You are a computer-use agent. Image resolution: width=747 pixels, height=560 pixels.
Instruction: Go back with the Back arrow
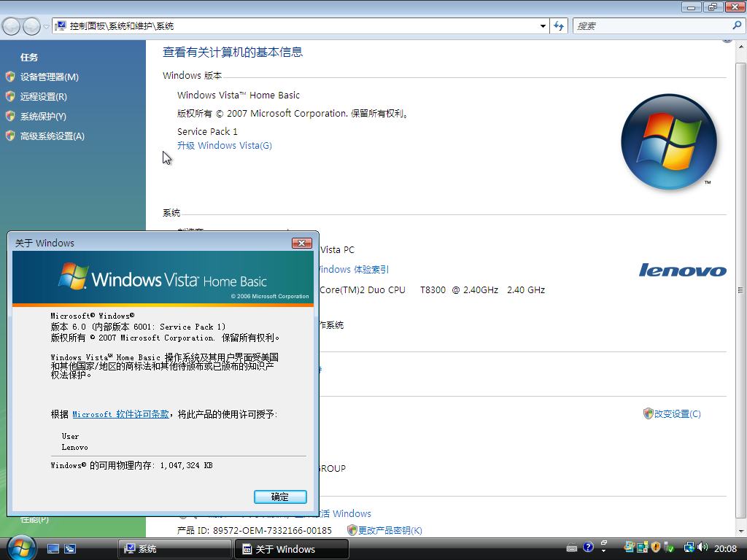(x=12, y=26)
